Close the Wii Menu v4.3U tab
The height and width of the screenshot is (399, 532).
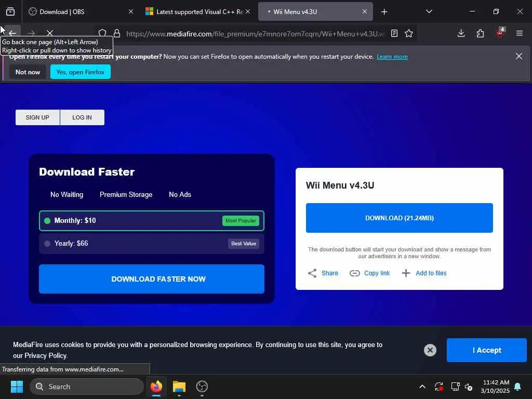pos(364,11)
